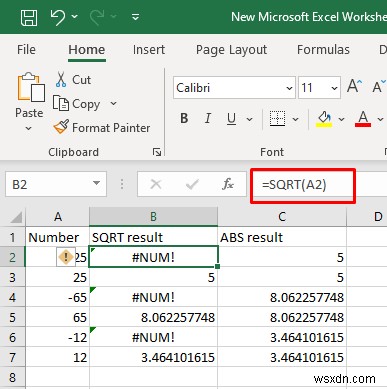Screen dimensions: 387x389
Task: Select cell A5 containing 65
Action: tap(57, 317)
